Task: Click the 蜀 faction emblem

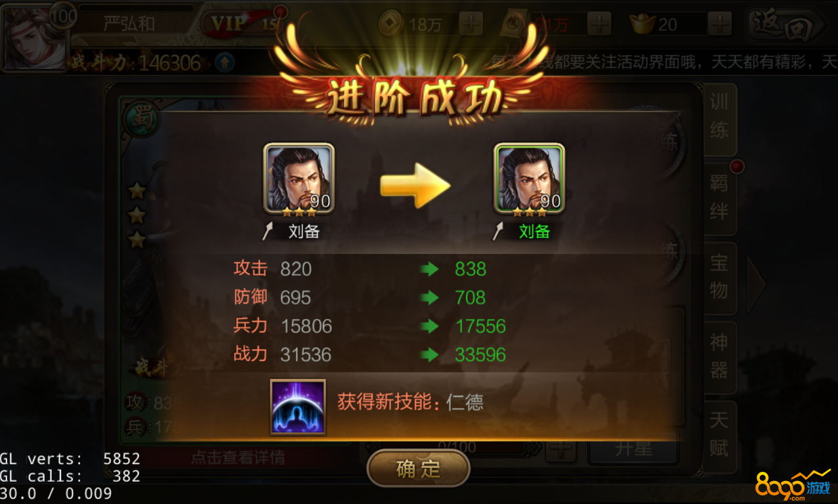Action: click(x=139, y=118)
